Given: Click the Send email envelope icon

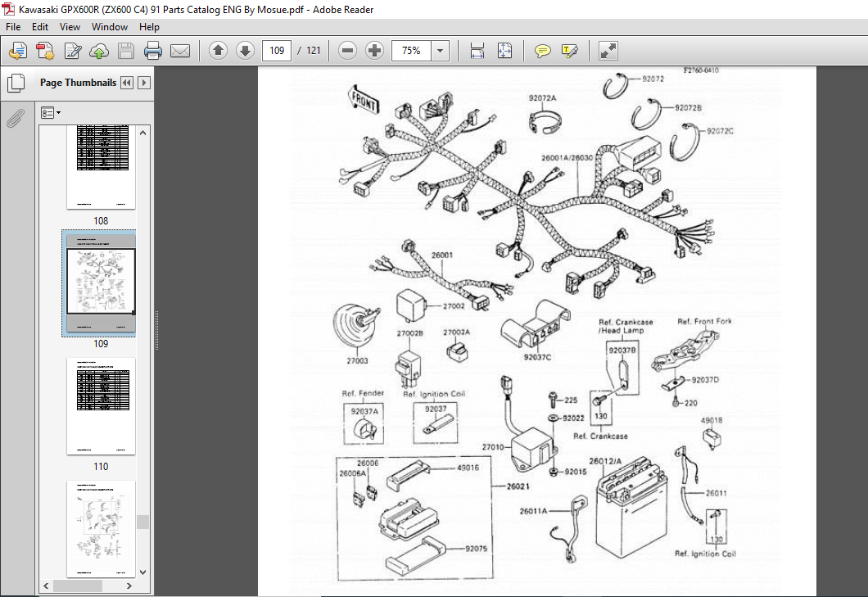Looking at the screenshot, I should tap(180, 51).
